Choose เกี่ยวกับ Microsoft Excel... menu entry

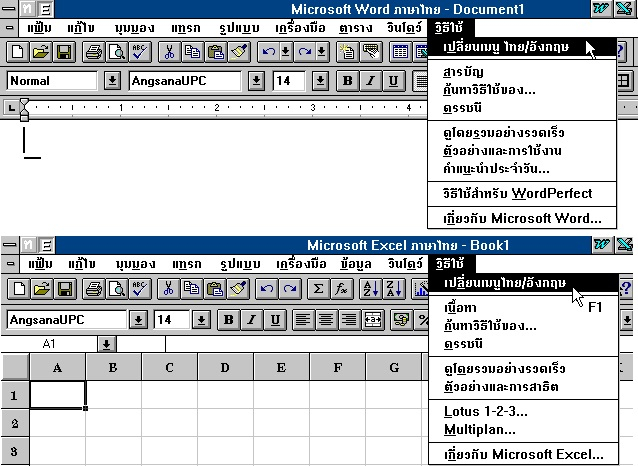[524, 454]
